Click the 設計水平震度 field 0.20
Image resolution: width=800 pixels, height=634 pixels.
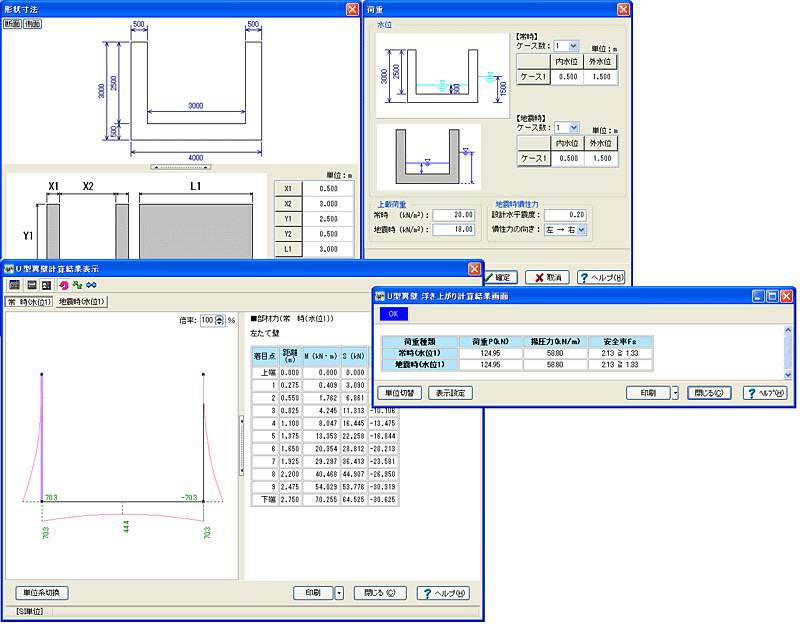(565, 215)
